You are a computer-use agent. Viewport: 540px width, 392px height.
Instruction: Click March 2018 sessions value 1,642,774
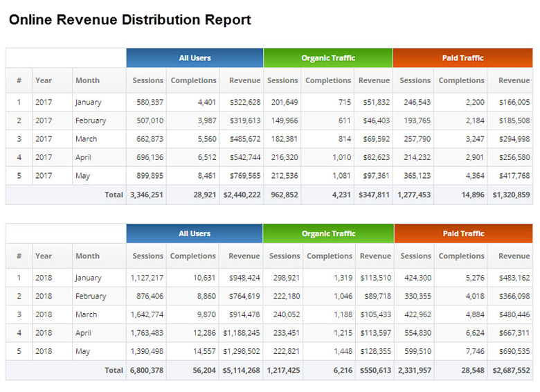(147, 314)
